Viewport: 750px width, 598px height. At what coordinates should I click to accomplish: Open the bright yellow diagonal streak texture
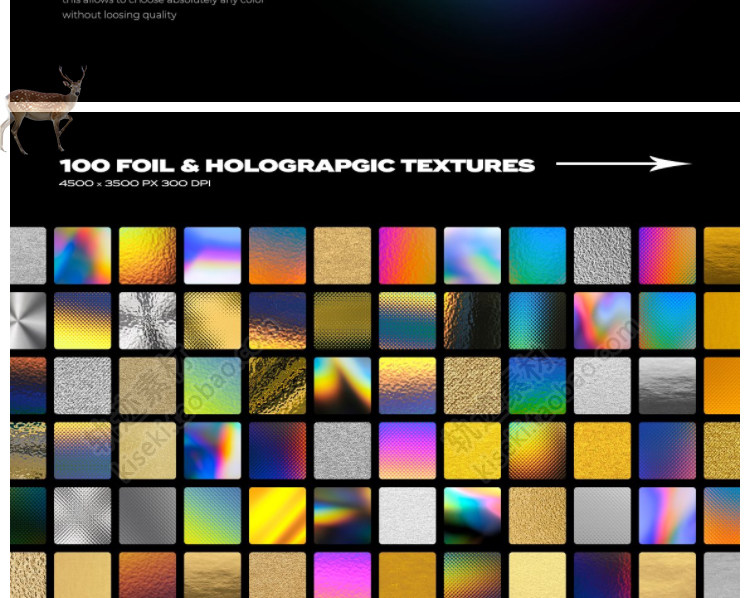click(x=277, y=516)
